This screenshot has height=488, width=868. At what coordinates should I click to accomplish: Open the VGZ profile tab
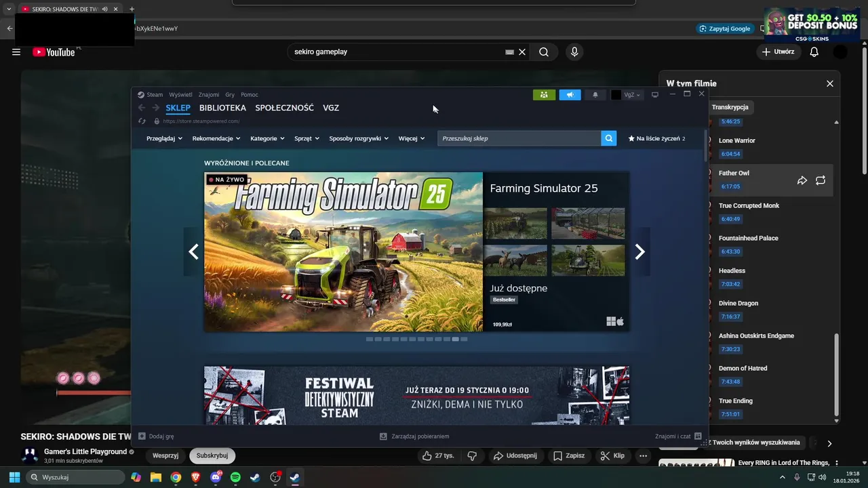click(x=331, y=108)
